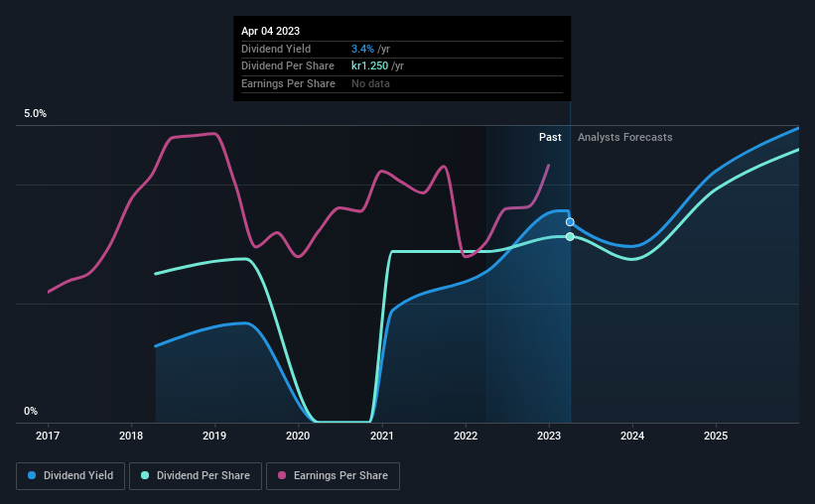Click the 0% y-axis label
Viewport: 815px width, 504px height.
point(31,411)
